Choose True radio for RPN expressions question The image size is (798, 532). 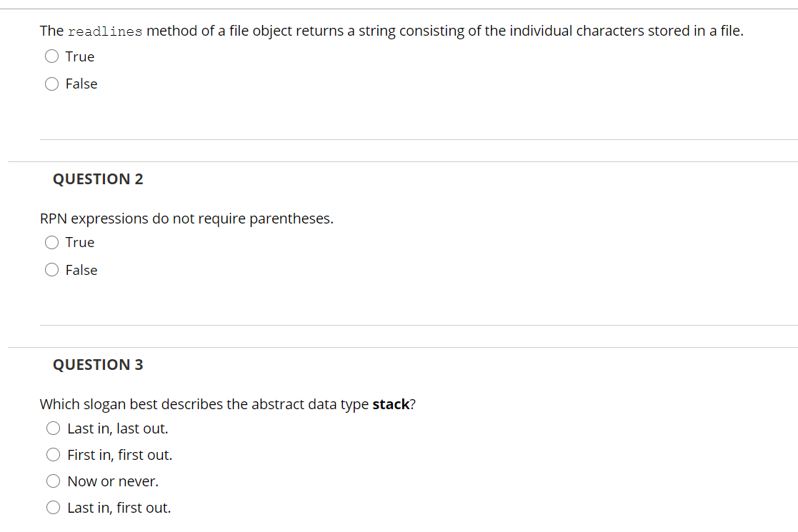[x=51, y=243]
